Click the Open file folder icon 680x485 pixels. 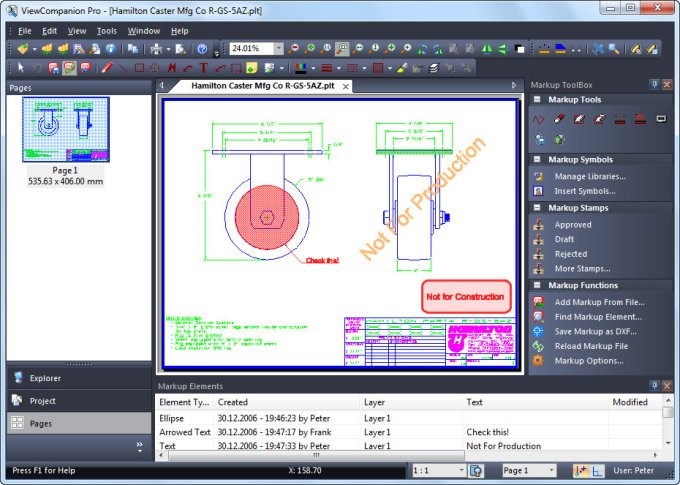(23, 49)
